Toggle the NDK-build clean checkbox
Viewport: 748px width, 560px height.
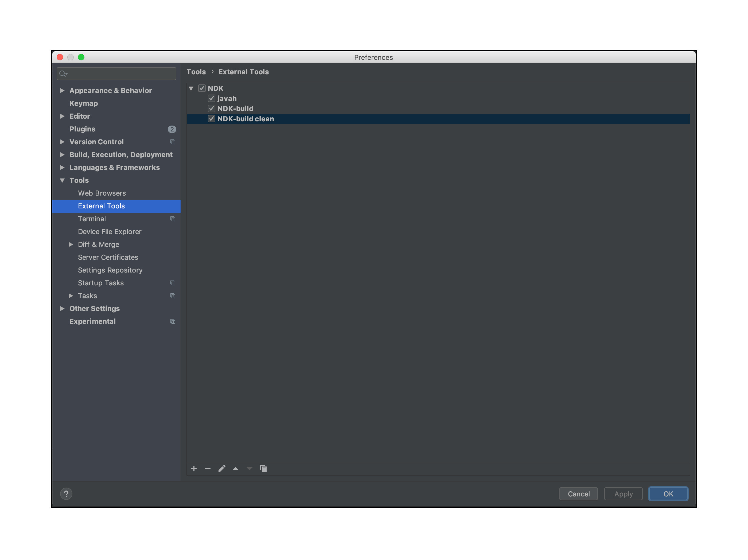(x=212, y=119)
